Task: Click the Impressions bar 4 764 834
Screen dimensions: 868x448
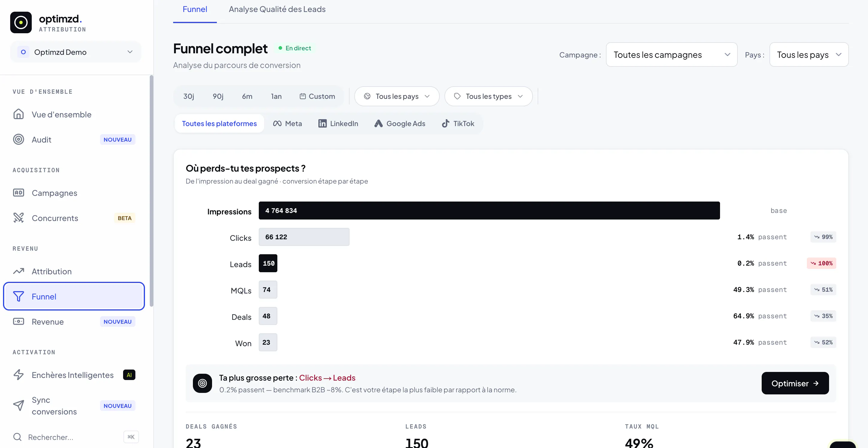Action: pyautogui.click(x=489, y=211)
